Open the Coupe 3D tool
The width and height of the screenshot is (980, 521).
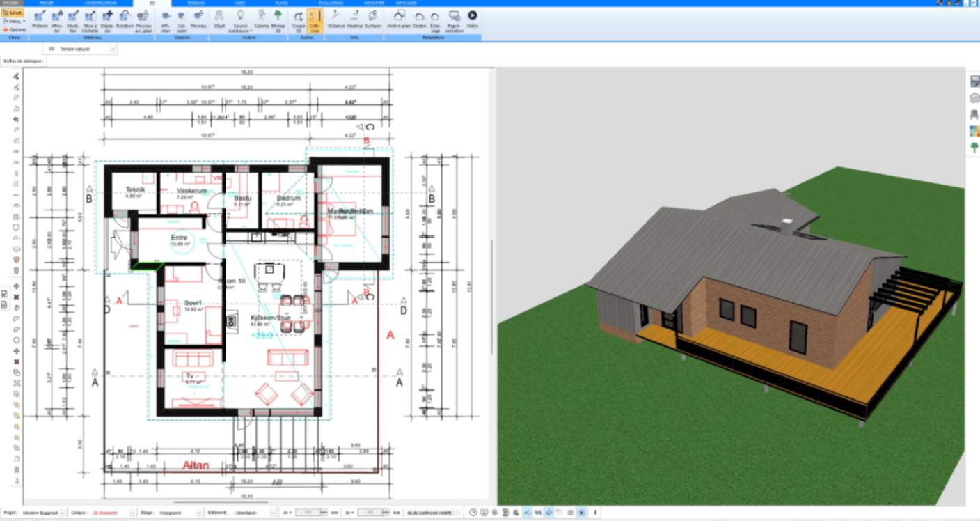[298, 20]
